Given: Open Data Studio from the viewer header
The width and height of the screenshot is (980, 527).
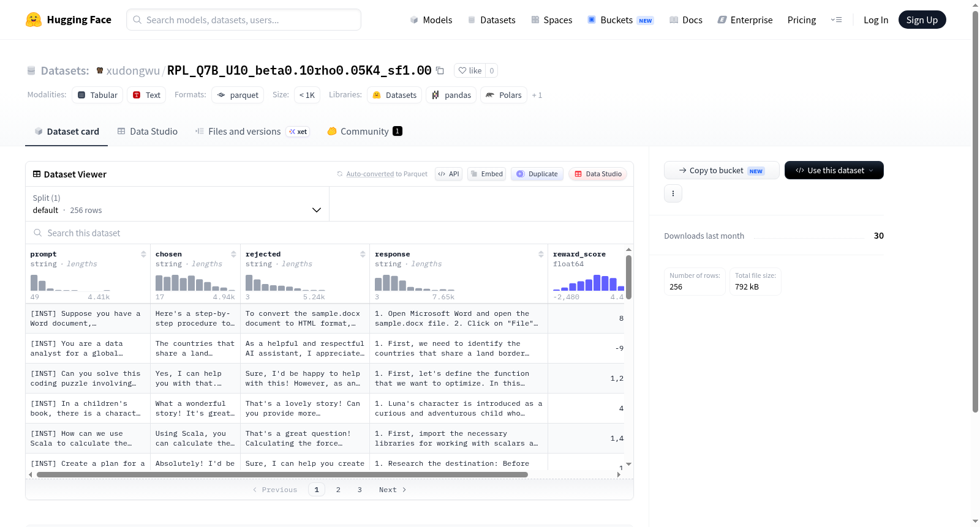Looking at the screenshot, I should [x=598, y=174].
